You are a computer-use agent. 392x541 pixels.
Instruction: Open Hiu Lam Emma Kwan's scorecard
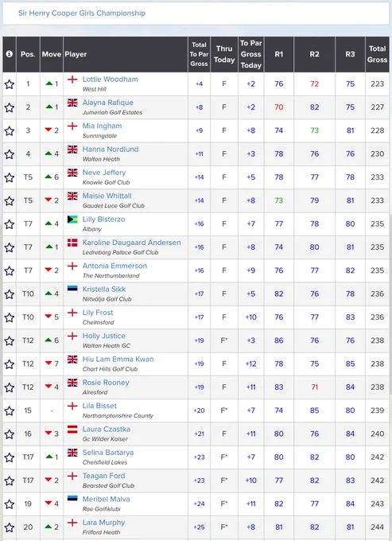tap(118, 359)
